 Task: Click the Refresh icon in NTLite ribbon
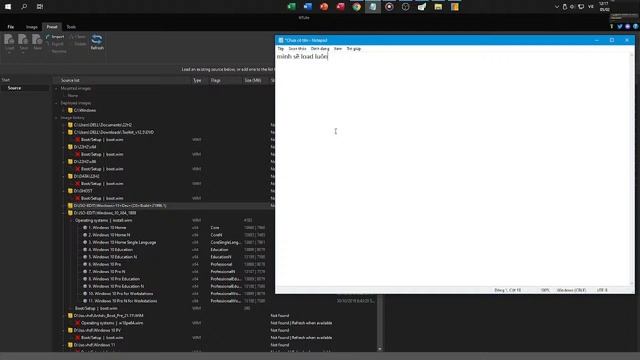point(97,40)
